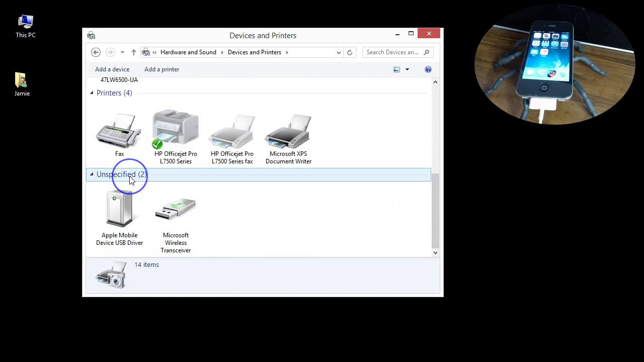Minimize the Devices and Printers window
This screenshot has height=362, width=644.
click(x=397, y=34)
